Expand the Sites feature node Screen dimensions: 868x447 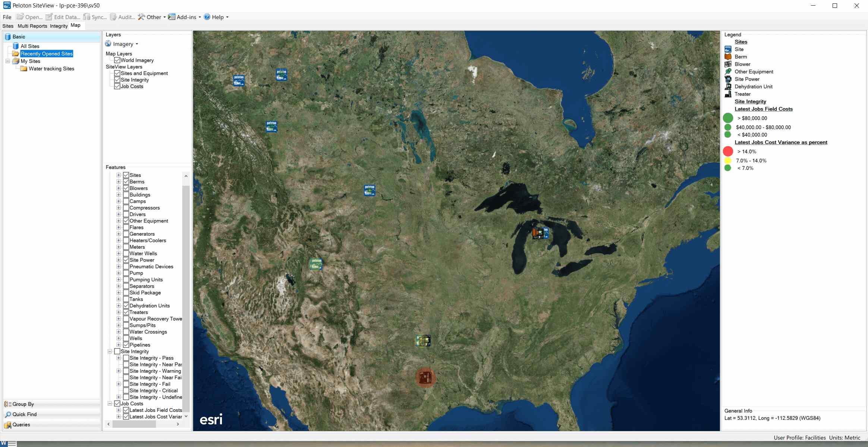119,175
